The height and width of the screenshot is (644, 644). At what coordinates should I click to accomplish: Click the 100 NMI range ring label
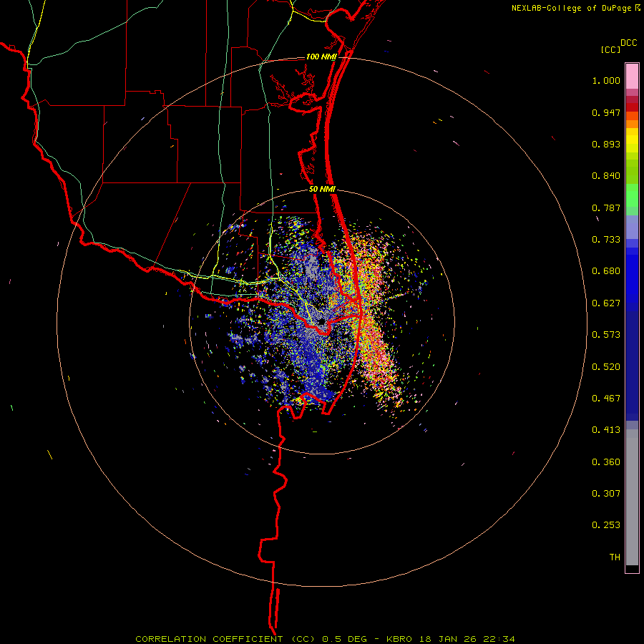pyautogui.click(x=321, y=57)
